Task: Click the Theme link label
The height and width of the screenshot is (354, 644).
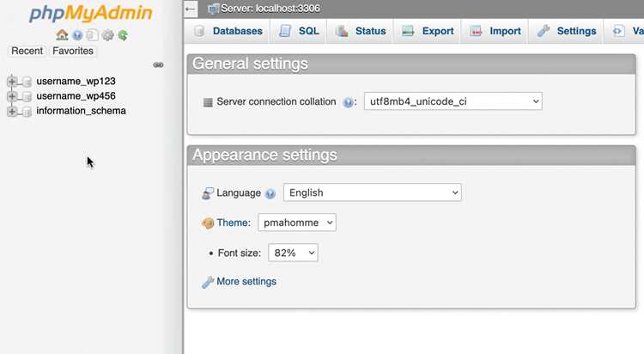Action: (234, 223)
